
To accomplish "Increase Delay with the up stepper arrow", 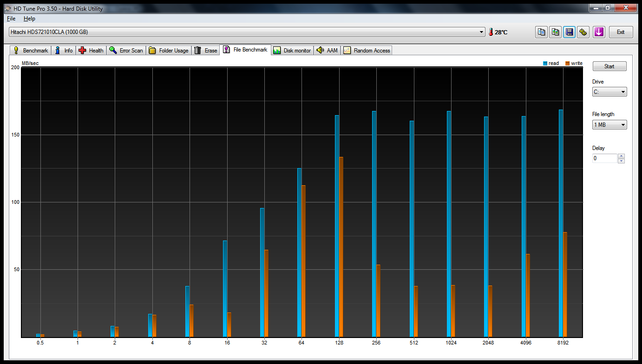I will pos(622,156).
